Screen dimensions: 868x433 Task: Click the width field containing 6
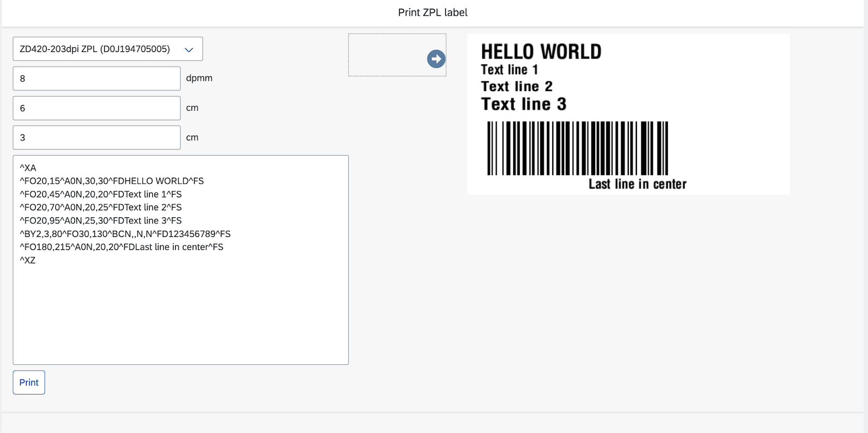click(x=97, y=108)
